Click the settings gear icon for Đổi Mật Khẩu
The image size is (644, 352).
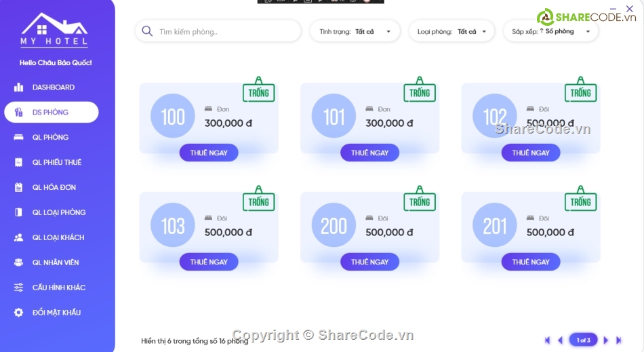19,313
